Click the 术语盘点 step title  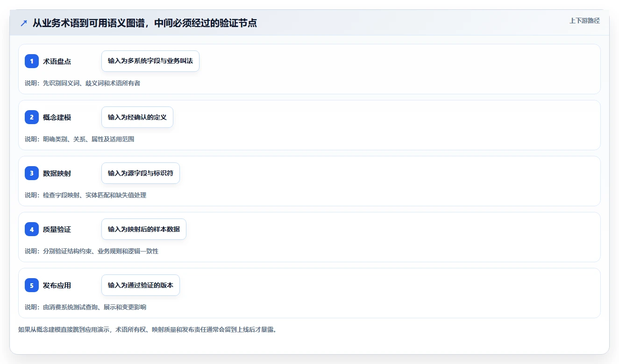point(57,61)
